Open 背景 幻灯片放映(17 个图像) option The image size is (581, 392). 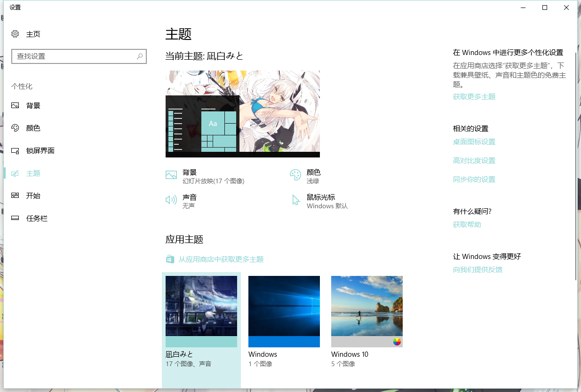[205, 177]
